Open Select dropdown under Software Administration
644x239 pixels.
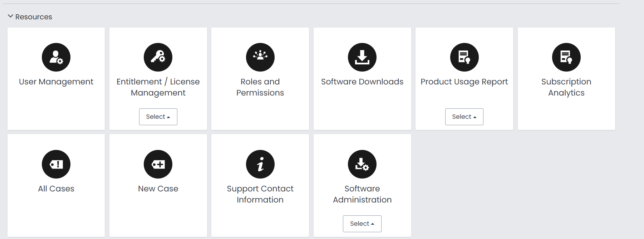coord(362,224)
